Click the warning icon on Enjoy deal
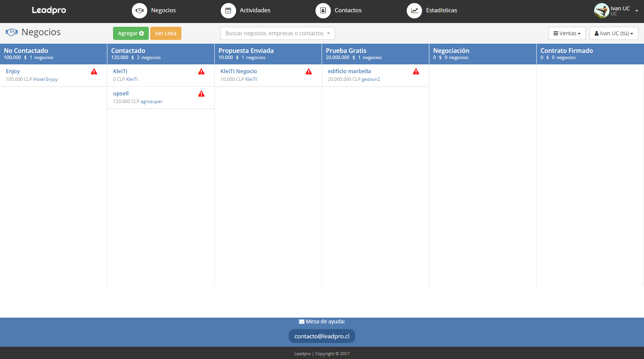Viewport: 644px width, 359px height. [x=94, y=72]
